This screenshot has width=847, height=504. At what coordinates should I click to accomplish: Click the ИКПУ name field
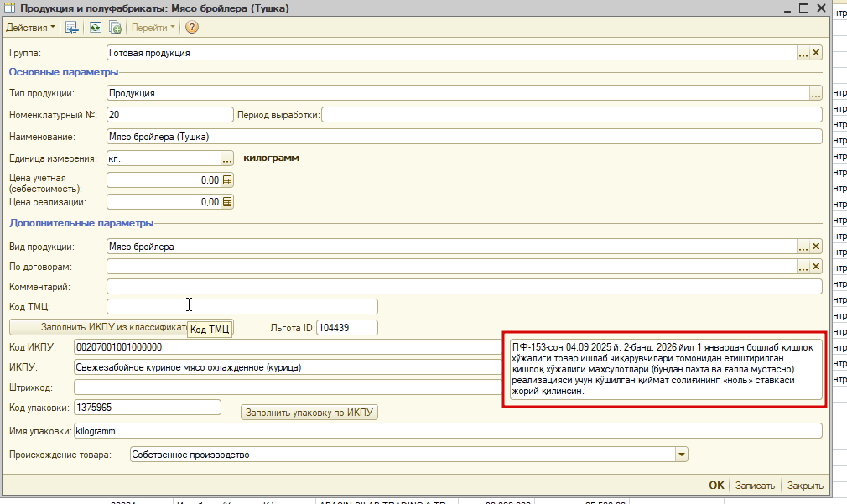coord(288,367)
